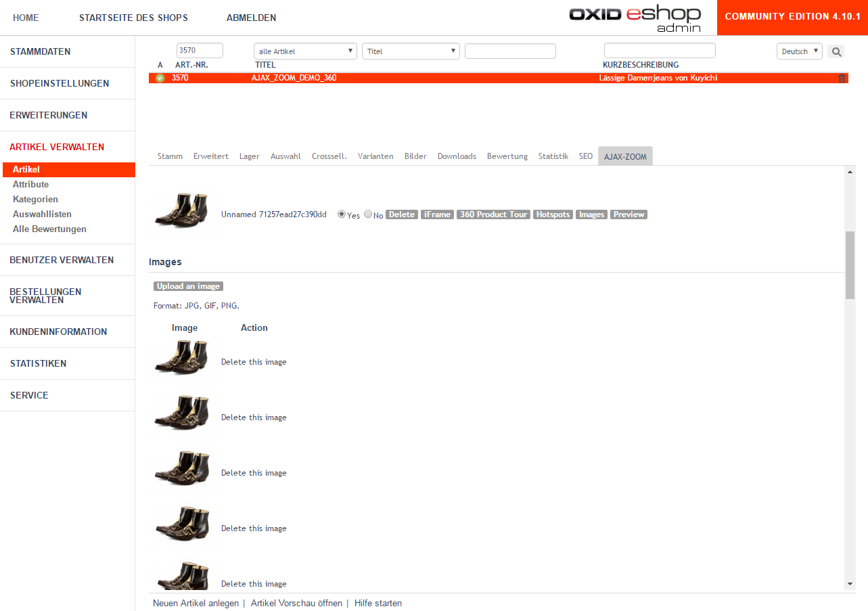This screenshot has width=868, height=611.
Task: Switch to the Crosssell. tab
Action: point(329,156)
